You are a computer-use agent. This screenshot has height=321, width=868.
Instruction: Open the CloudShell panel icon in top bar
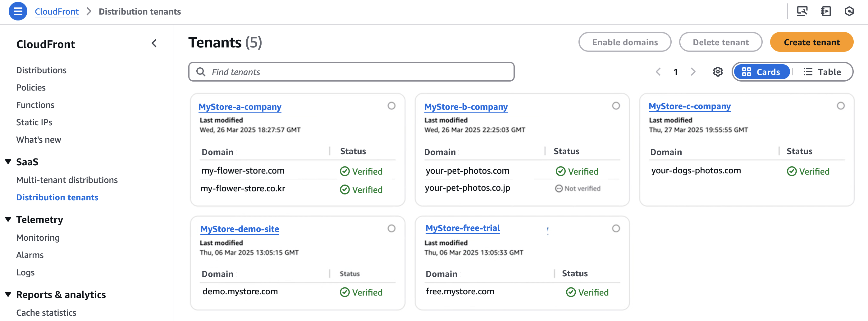pyautogui.click(x=825, y=11)
